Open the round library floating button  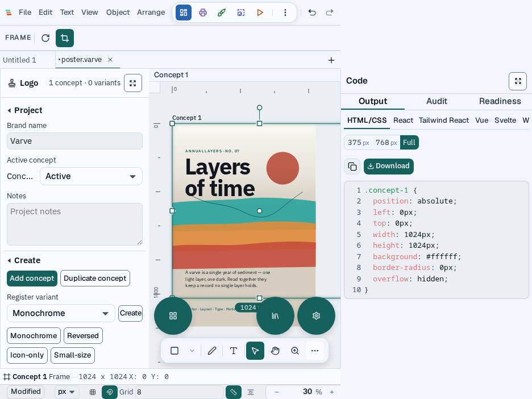[x=275, y=316]
